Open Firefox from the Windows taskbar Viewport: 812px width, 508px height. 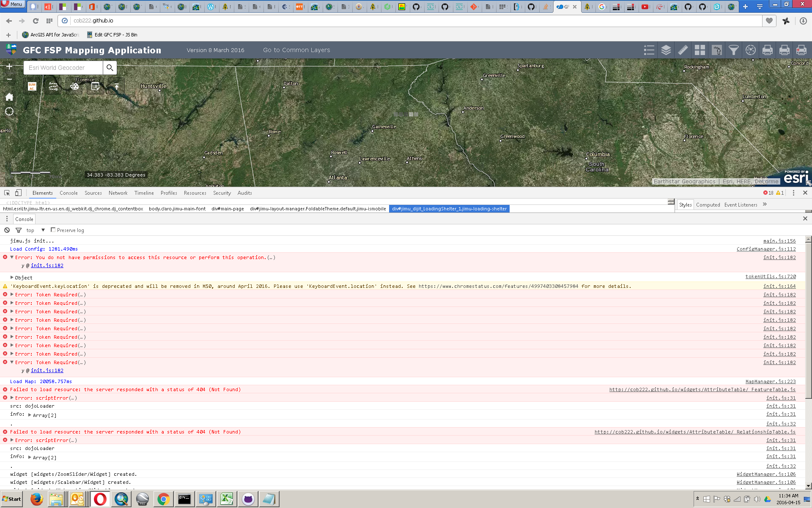(37, 499)
